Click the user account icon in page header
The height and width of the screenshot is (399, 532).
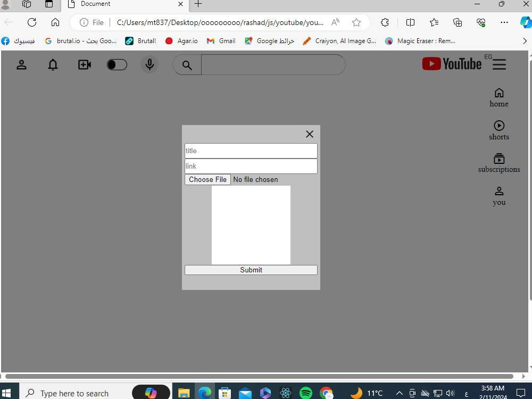21,64
